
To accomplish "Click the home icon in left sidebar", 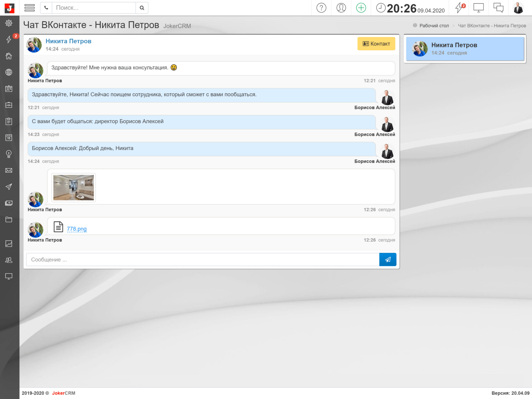I will point(9,56).
